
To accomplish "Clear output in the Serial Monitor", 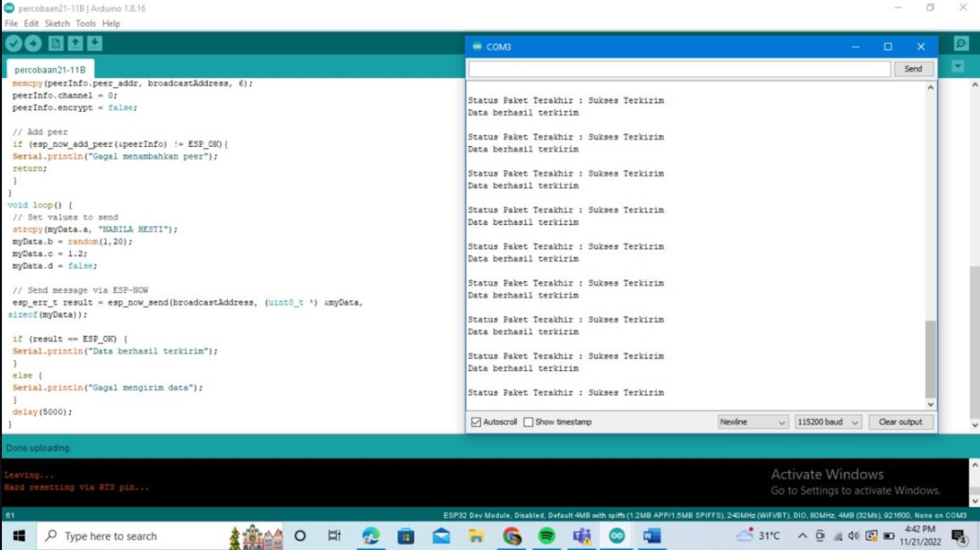I will [x=901, y=422].
